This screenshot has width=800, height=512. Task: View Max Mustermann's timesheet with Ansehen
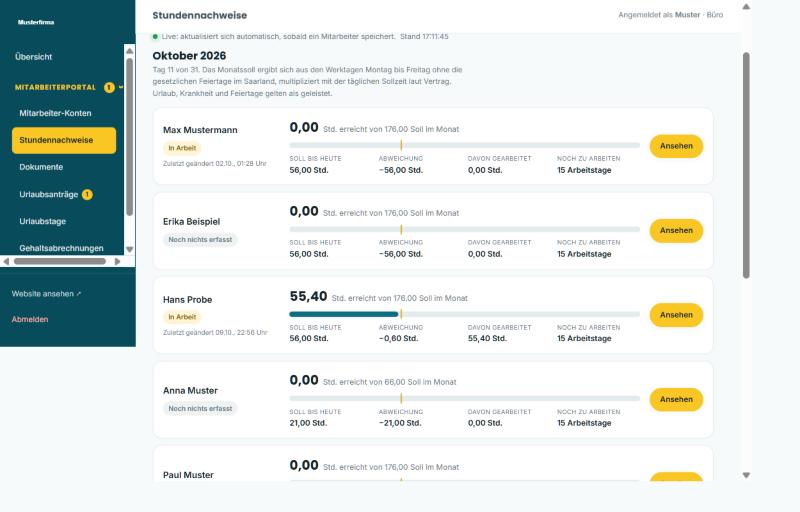(676, 146)
